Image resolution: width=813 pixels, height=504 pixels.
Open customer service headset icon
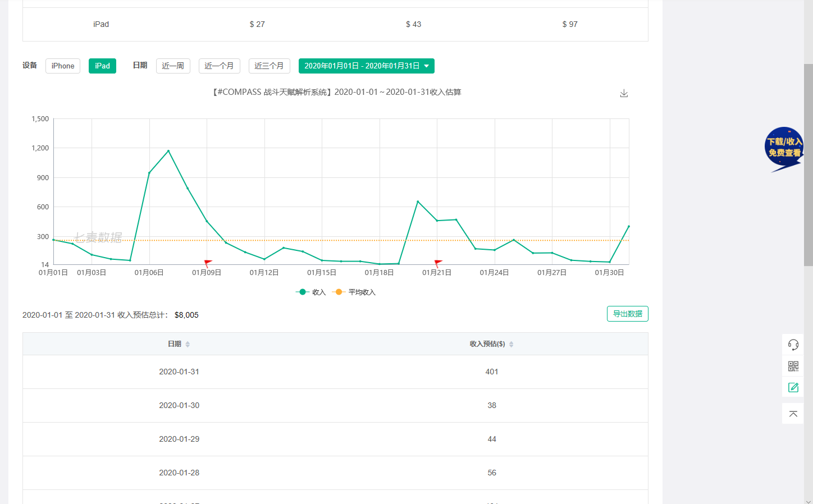coord(793,345)
